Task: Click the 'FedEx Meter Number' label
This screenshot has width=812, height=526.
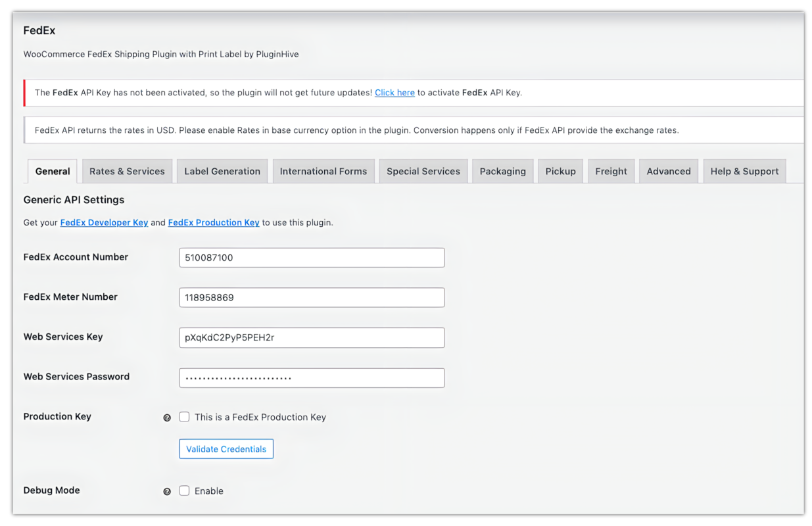Action: pos(70,297)
